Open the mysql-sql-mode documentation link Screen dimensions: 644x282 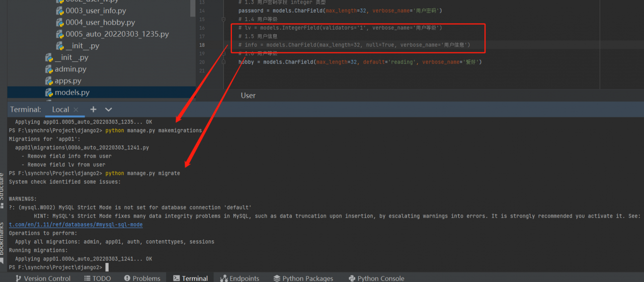pyautogui.click(x=75, y=225)
